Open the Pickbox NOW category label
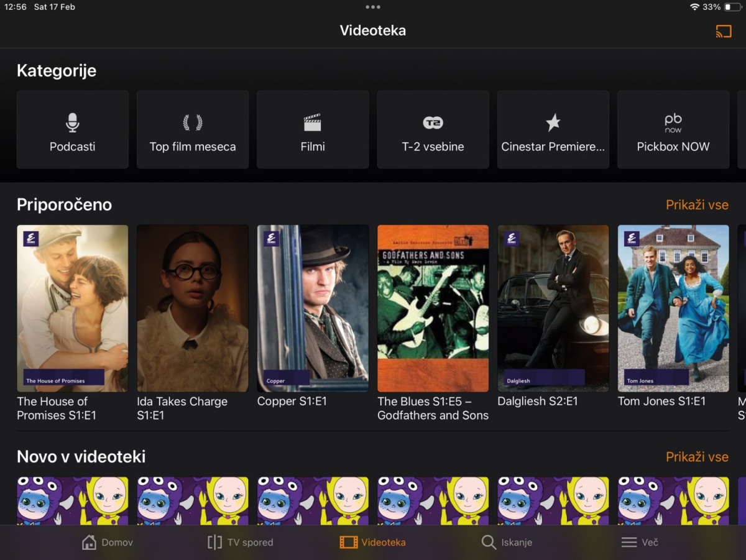This screenshot has width=746, height=560. pyautogui.click(x=673, y=147)
